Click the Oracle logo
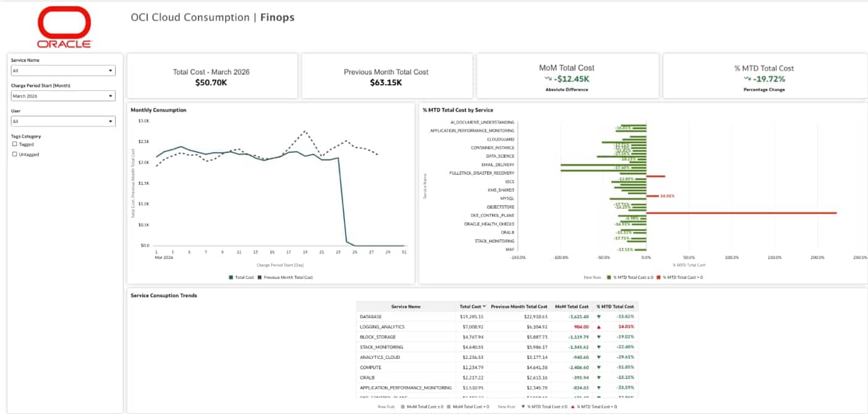Screen dimensions: 868x414 coord(64,27)
